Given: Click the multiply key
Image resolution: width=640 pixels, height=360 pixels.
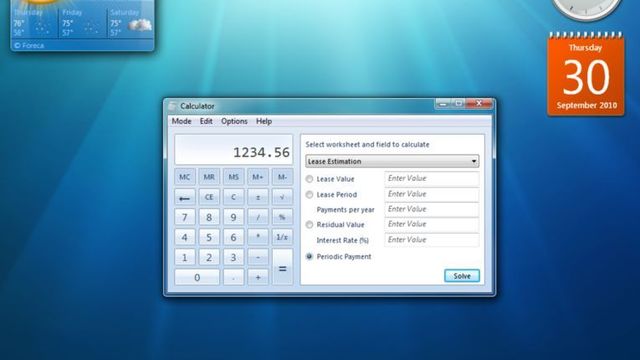Looking at the screenshot, I should point(258,237).
